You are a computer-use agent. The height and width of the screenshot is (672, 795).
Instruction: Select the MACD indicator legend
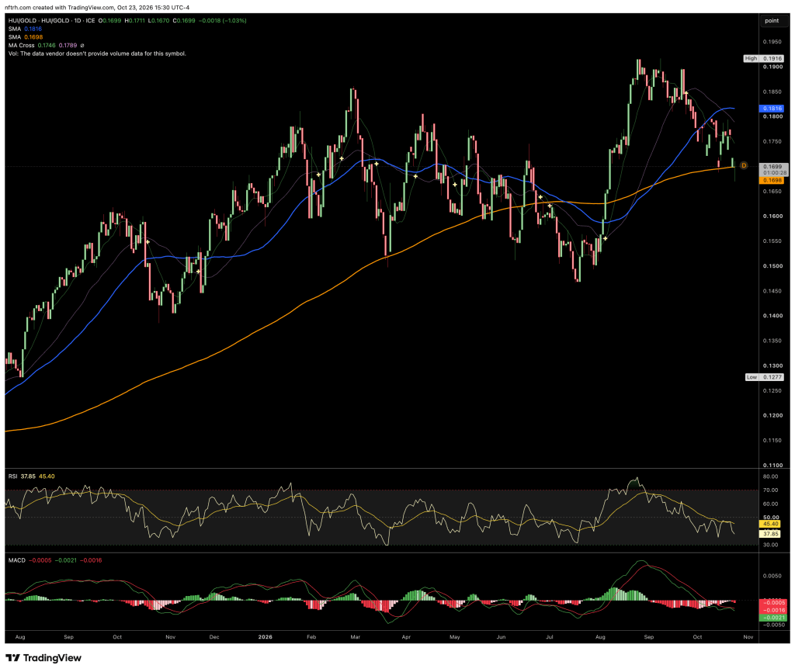tap(55, 560)
